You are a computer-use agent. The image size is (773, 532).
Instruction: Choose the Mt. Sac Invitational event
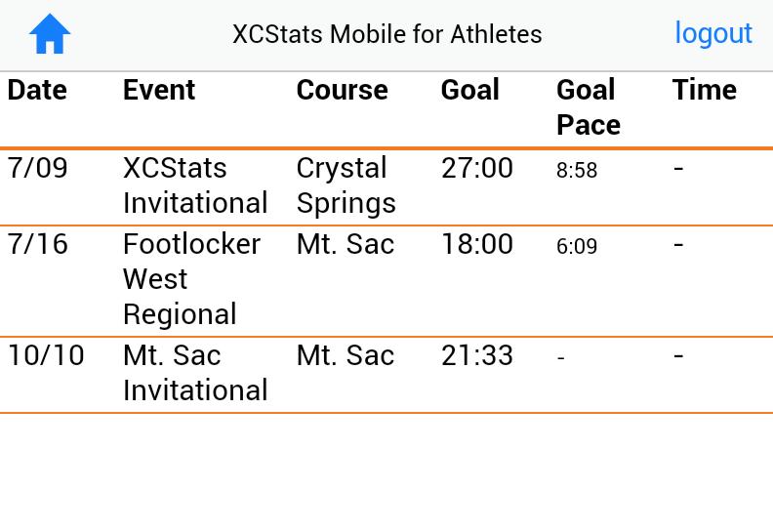coord(195,373)
